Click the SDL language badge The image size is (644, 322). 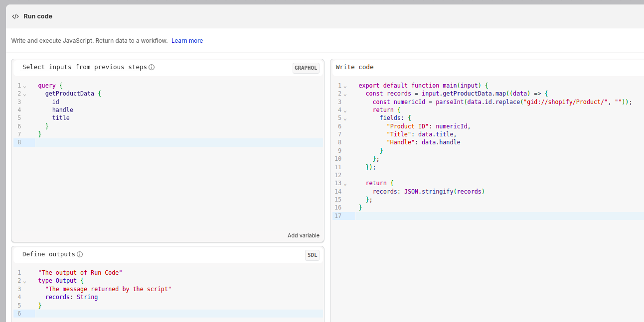(312, 255)
